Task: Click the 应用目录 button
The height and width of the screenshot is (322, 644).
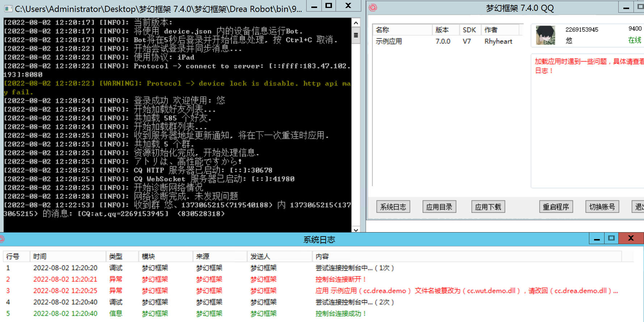Action: pyautogui.click(x=439, y=207)
